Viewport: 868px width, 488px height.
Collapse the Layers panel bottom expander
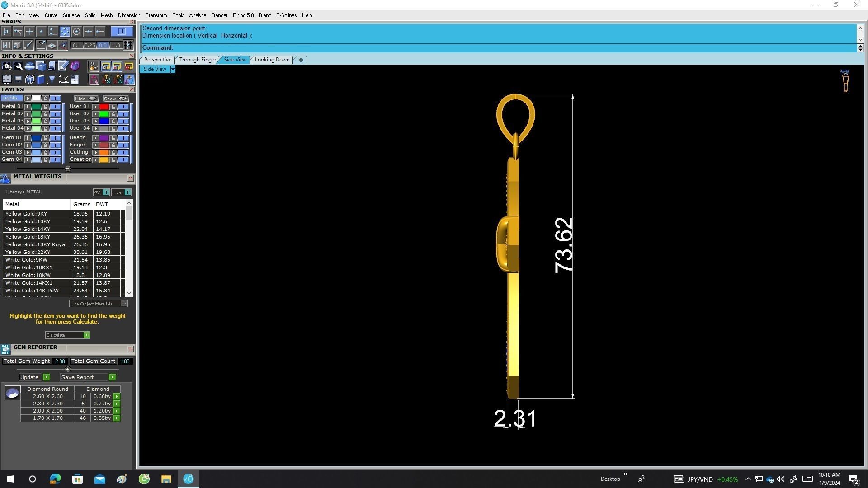coord(68,169)
